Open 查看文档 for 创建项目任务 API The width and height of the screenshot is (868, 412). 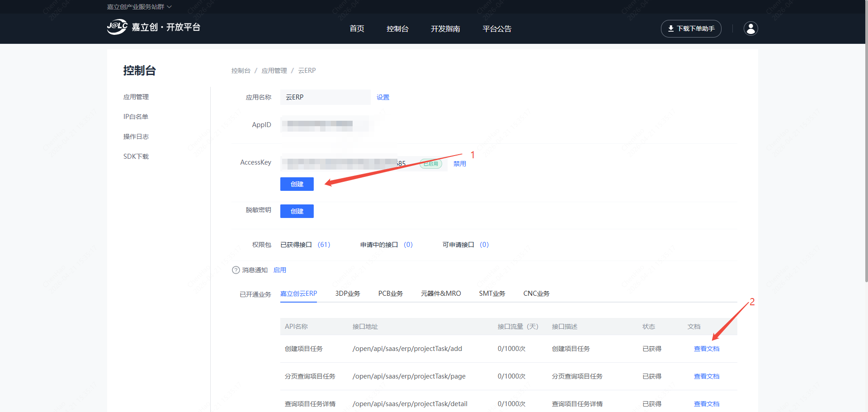(x=706, y=349)
